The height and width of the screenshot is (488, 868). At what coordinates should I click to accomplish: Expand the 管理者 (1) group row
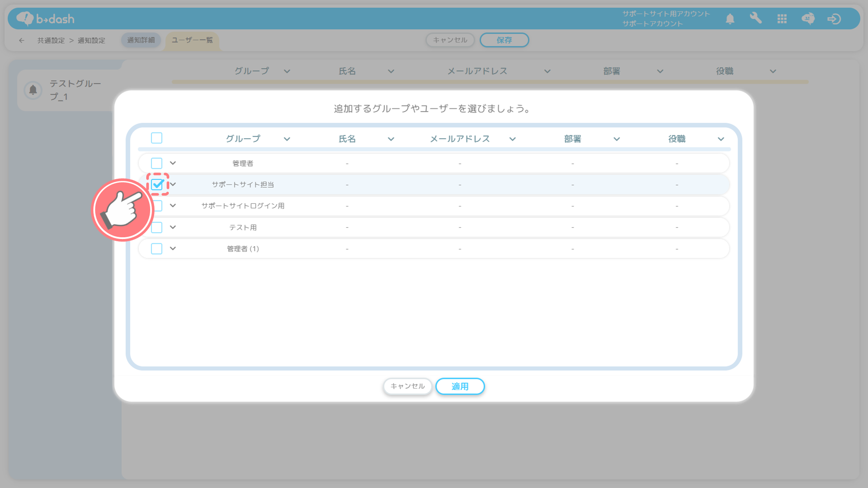pos(173,248)
